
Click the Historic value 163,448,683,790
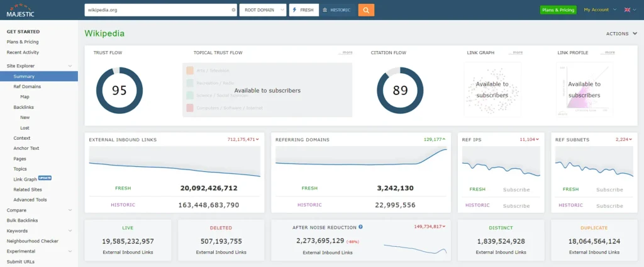coord(209,205)
